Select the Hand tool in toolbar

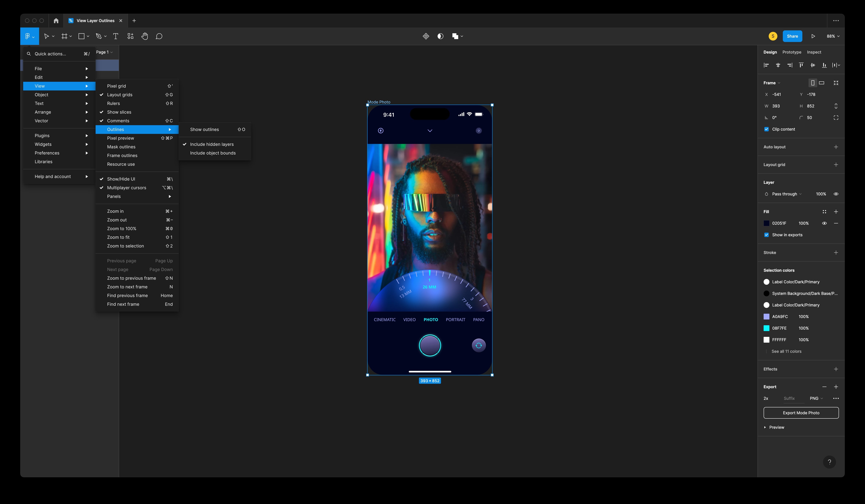click(144, 36)
